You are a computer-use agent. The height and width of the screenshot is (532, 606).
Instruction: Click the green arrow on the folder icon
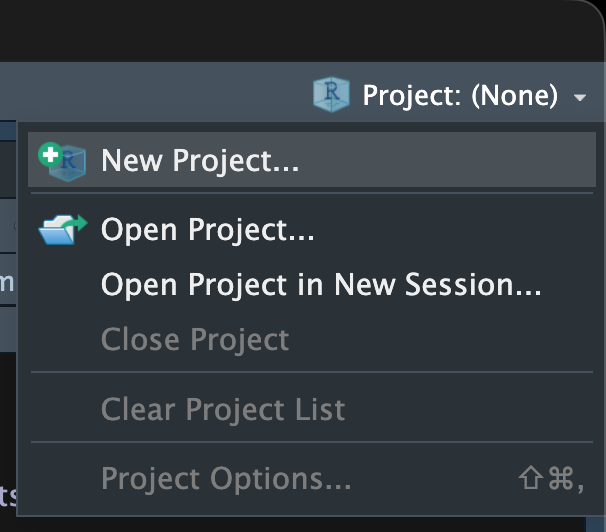pos(78,221)
